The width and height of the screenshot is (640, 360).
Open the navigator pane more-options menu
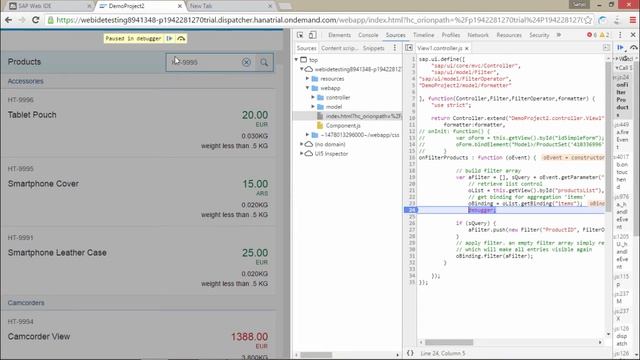point(395,48)
